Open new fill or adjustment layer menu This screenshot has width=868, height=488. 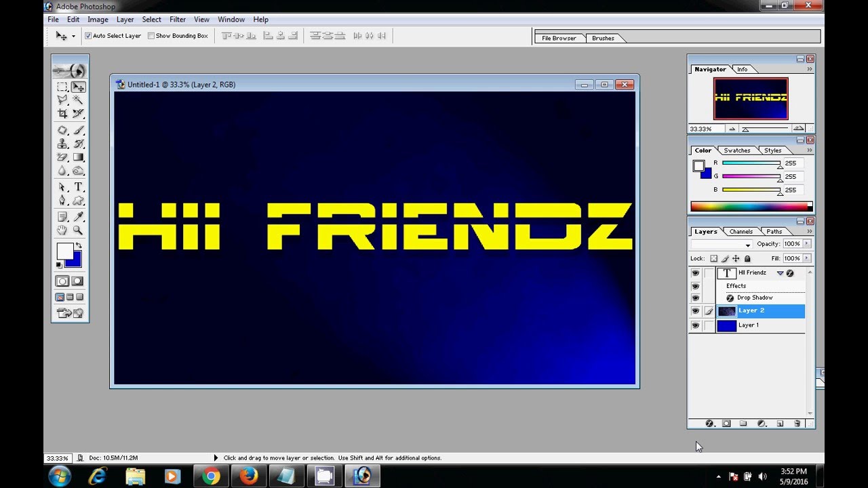pos(762,424)
